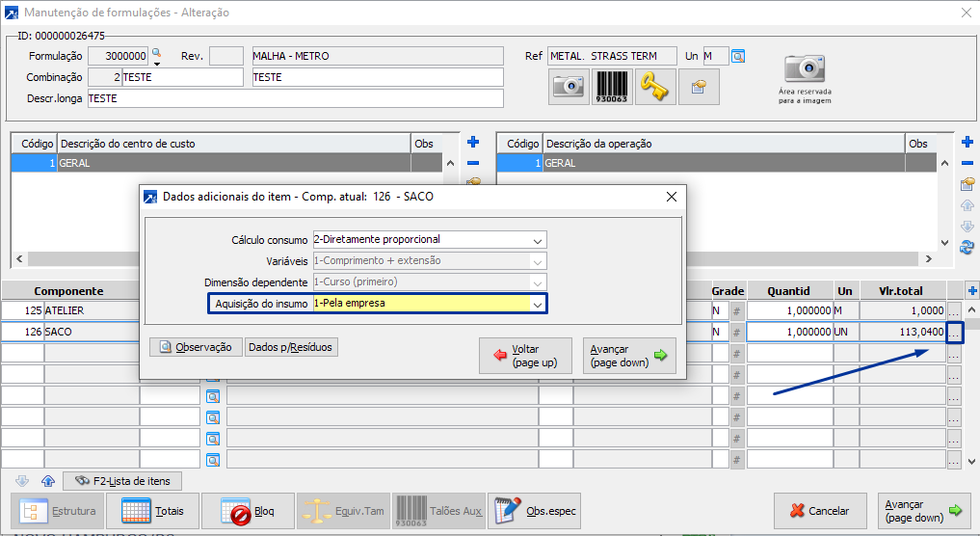Click Avançar (page down) in main window
Screen dimensions: 980x536
(x=924, y=511)
